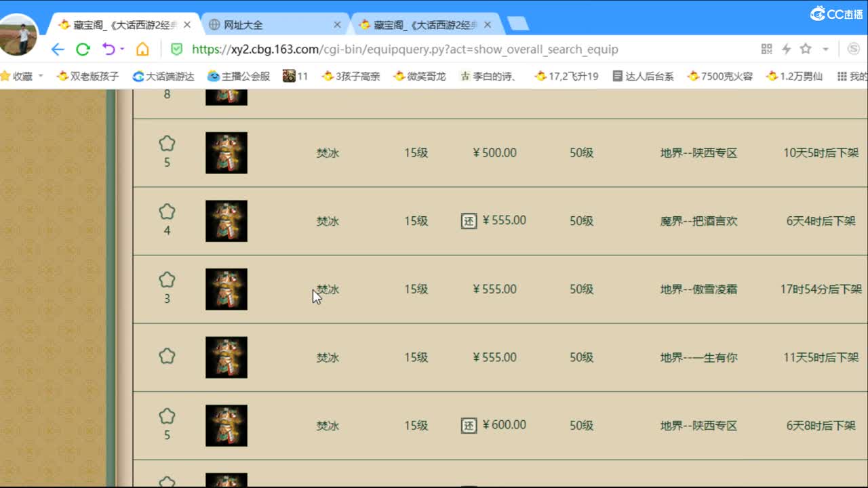Click the 10天5时后下架 expiry time
The height and width of the screenshot is (488, 868).
[x=821, y=153]
